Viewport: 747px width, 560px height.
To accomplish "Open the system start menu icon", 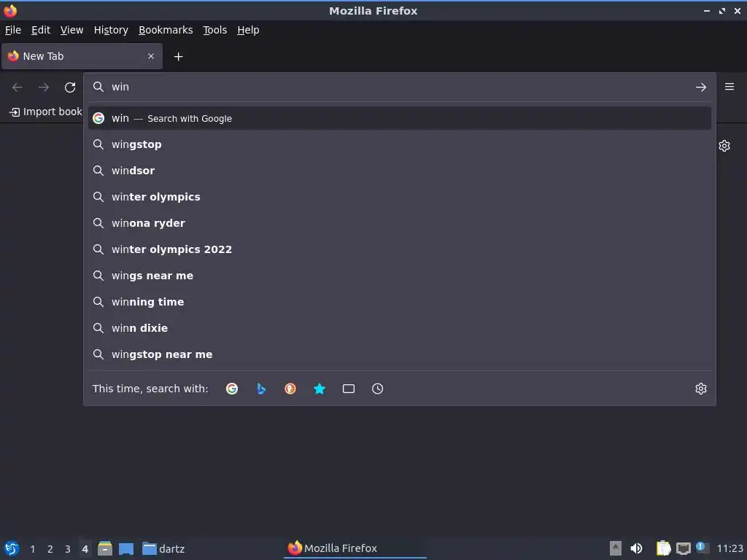I will pyautogui.click(x=12, y=548).
